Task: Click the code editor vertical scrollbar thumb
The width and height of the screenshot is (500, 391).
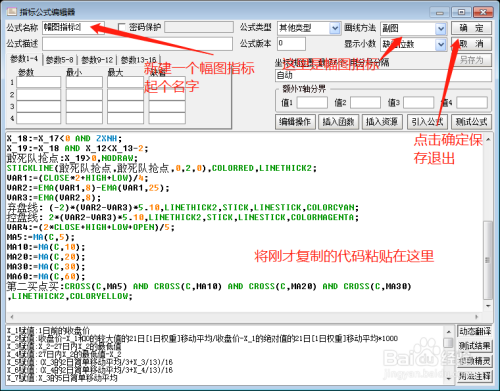Action: click(488, 260)
